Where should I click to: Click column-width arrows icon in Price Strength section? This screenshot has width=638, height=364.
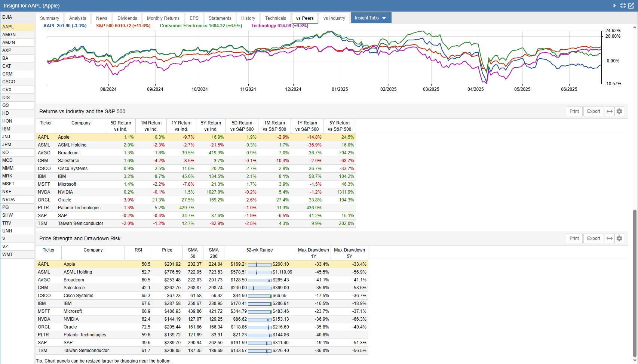[x=610, y=238]
